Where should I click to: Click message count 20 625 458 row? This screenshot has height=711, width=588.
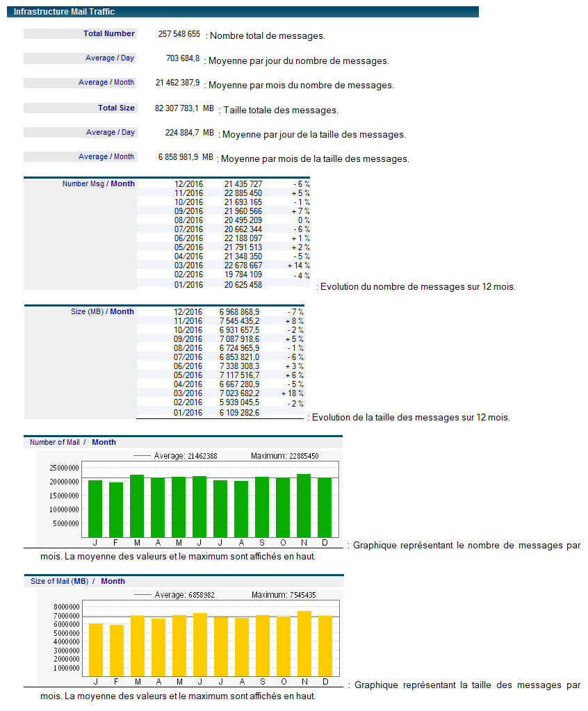243,285
